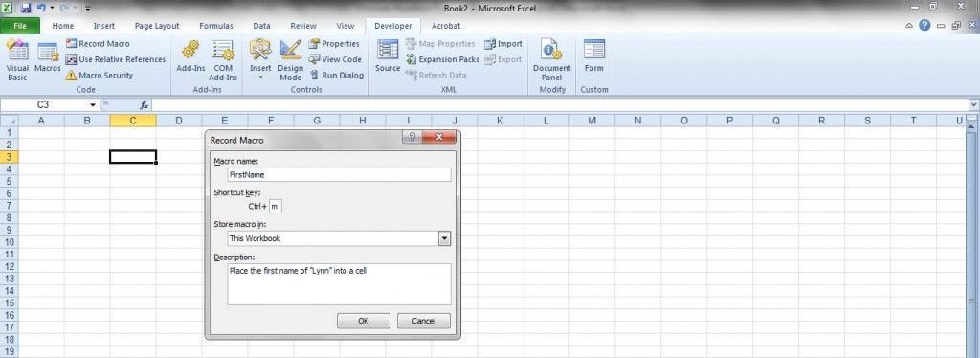Viewport: 980px width, 358px height.
Task: Toggle Design Mode
Action: (290, 60)
